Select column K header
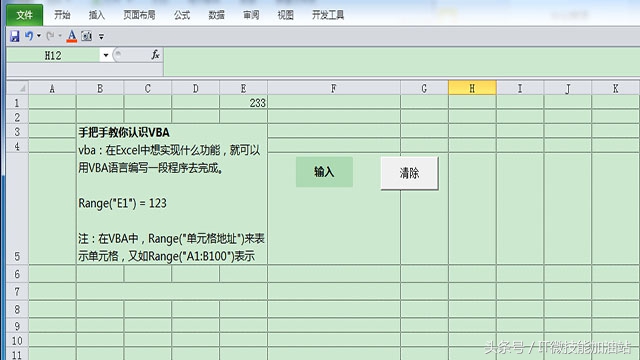Screen dimensions: 640x360 click(x=616, y=88)
